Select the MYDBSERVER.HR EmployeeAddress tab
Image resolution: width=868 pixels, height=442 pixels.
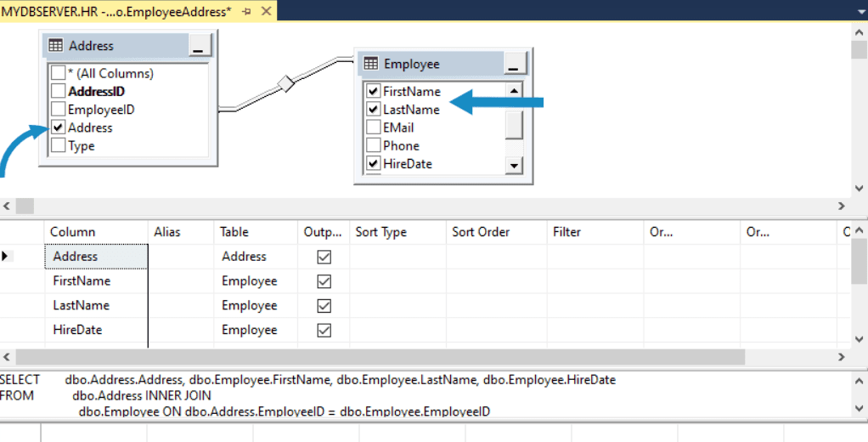116,11
